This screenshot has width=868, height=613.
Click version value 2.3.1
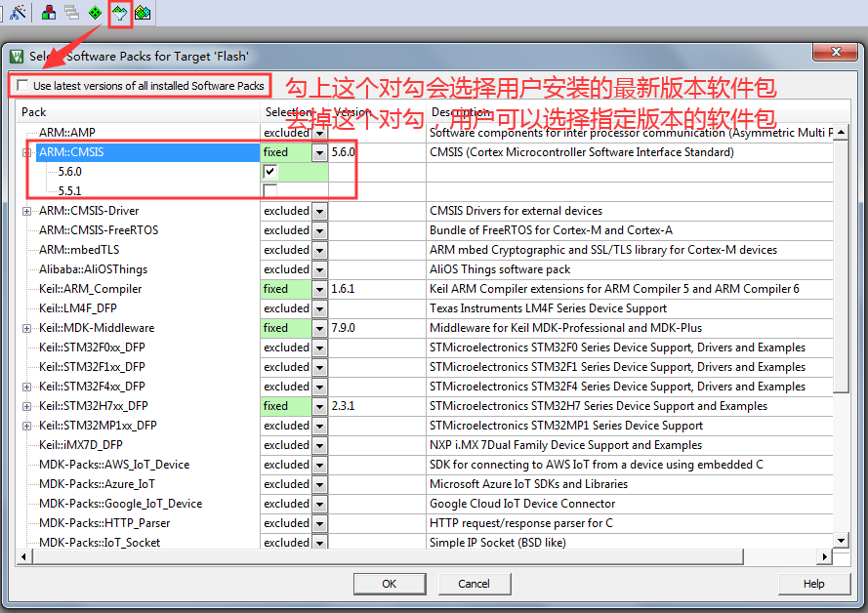343,406
